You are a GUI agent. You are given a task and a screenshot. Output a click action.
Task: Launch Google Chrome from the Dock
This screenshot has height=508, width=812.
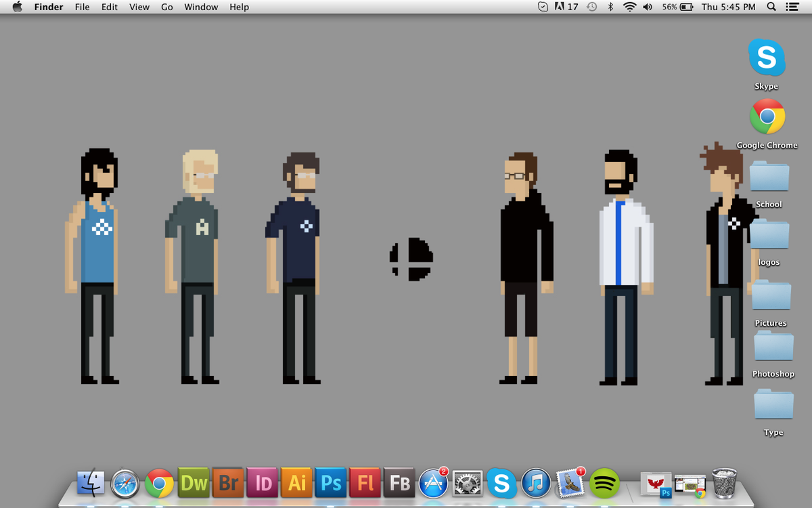coord(160,484)
